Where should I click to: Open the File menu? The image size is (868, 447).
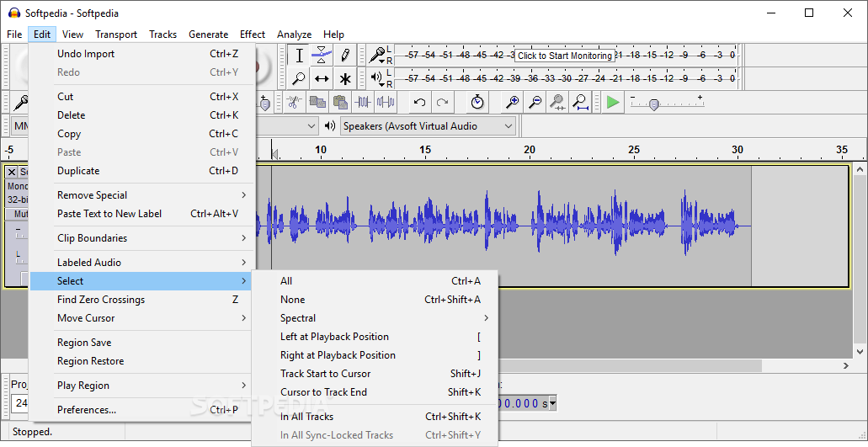point(14,35)
